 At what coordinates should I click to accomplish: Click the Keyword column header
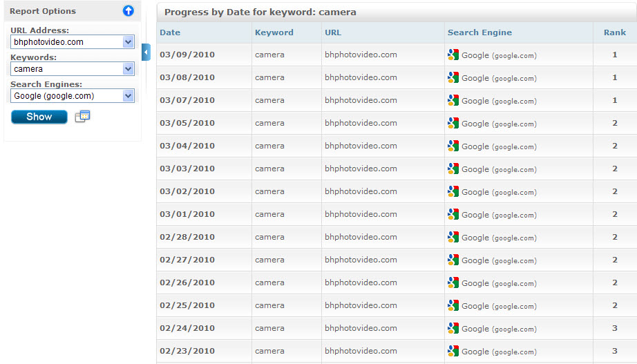[x=274, y=32]
